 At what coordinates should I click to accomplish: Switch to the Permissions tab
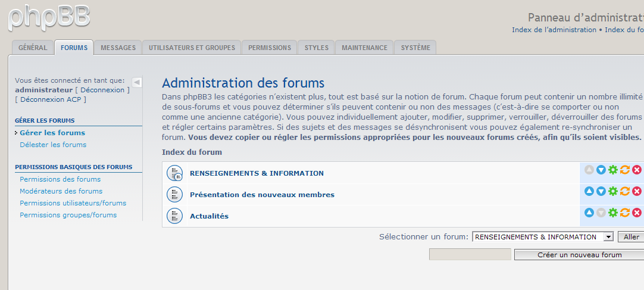coord(270,48)
